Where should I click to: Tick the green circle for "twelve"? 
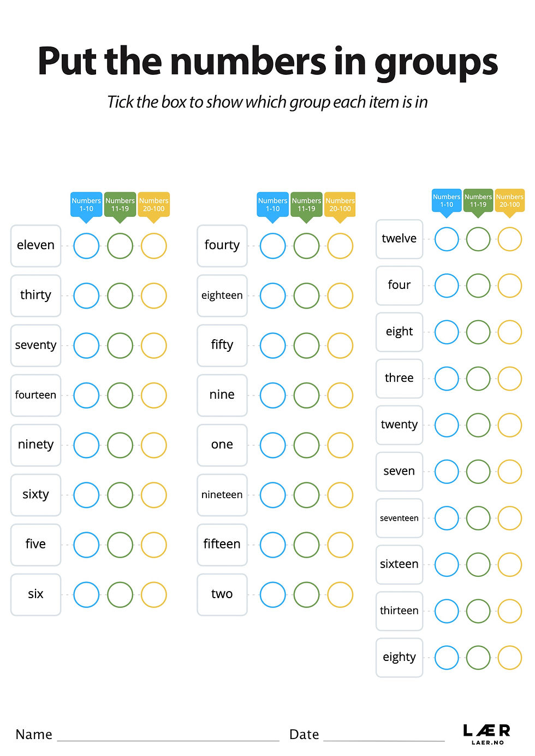(478, 239)
